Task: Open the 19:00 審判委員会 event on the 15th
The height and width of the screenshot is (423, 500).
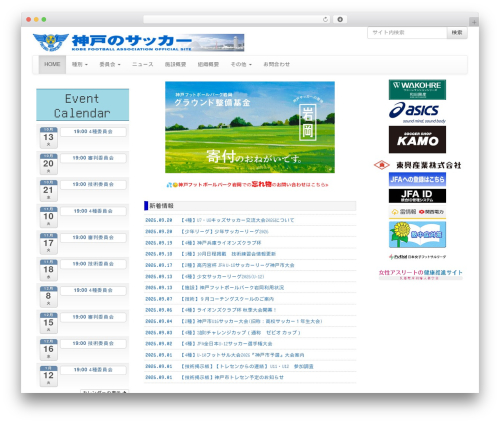Action: [x=93, y=317]
